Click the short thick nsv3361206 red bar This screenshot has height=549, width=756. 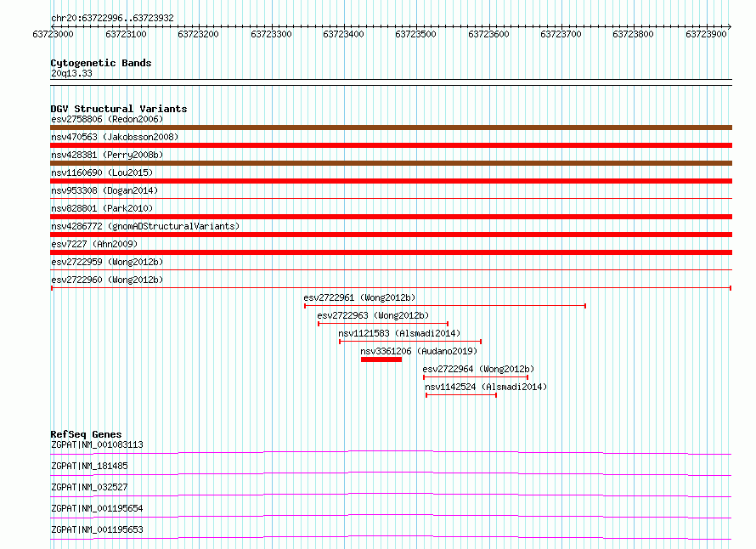381,359
